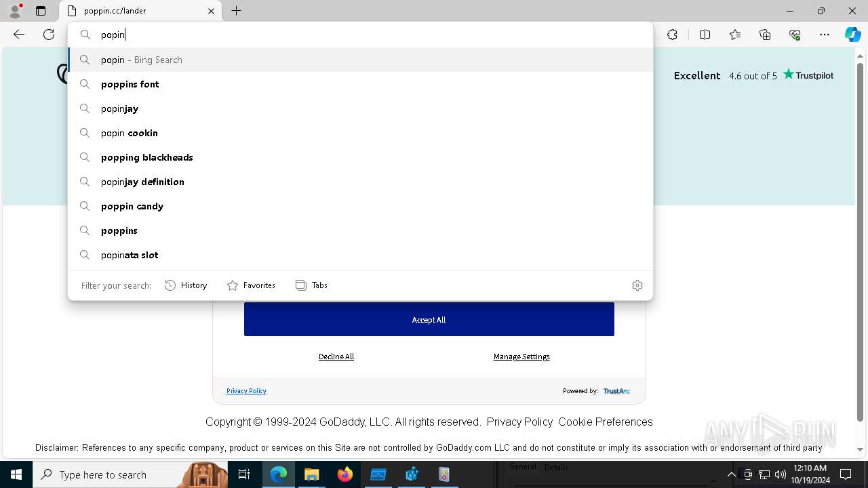Select 'poppin candy' suggestion
868x488 pixels.
361,206
